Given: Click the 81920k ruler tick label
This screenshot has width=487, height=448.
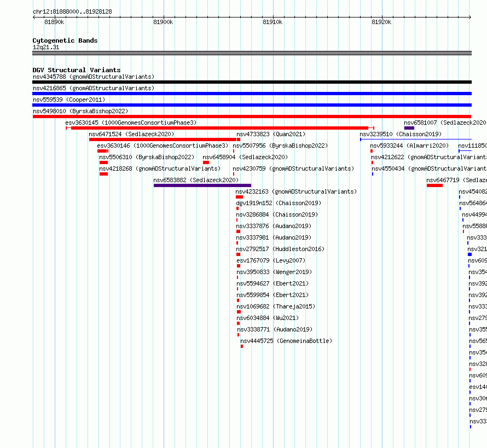Looking at the screenshot, I should click(x=381, y=22).
